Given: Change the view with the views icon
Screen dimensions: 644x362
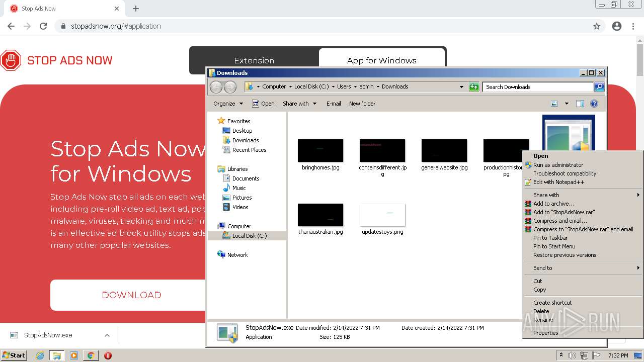Looking at the screenshot, I should click(x=554, y=104).
